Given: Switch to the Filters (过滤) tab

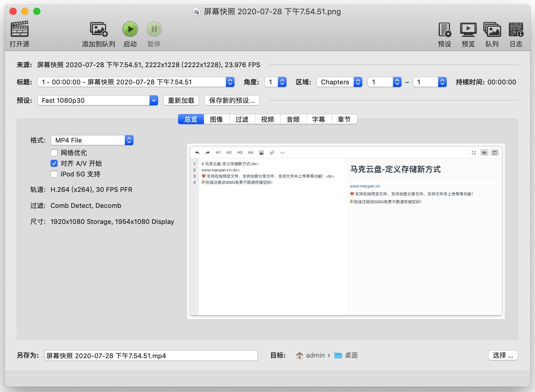Looking at the screenshot, I should tap(242, 119).
